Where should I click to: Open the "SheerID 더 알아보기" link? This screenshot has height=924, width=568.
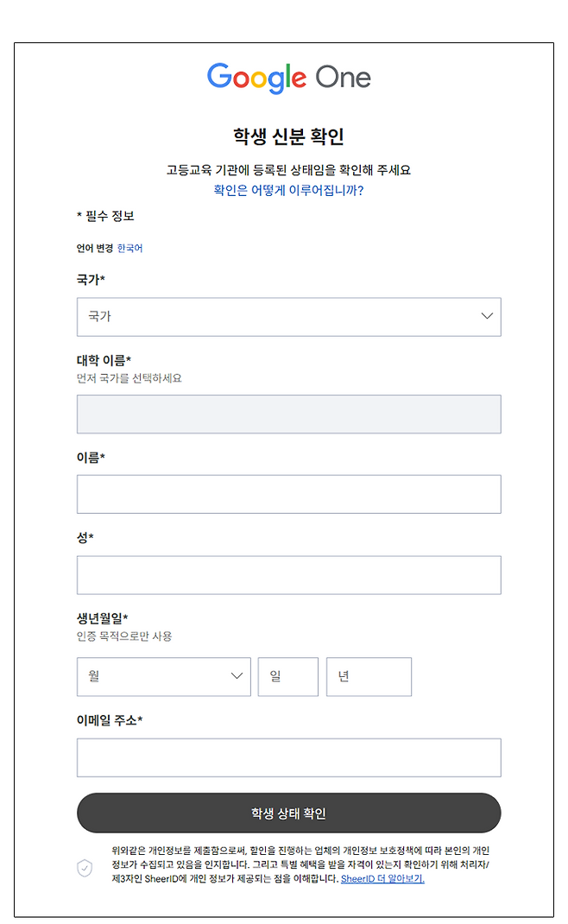tap(382, 879)
